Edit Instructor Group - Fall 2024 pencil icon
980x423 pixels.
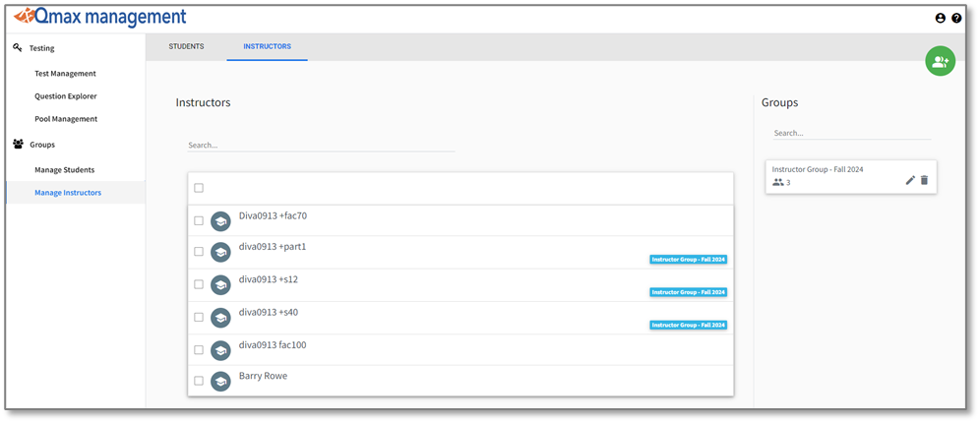pos(910,180)
